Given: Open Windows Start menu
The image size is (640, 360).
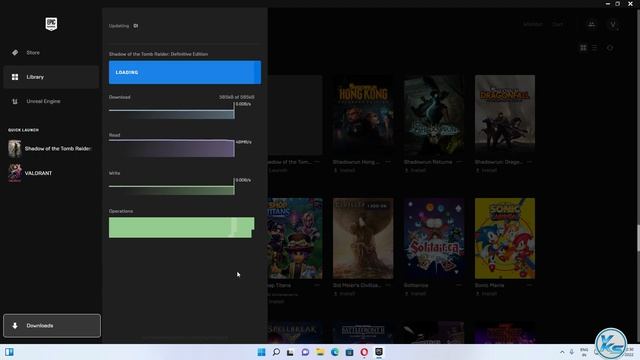Looking at the screenshot, I should click(x=262, y=352).
